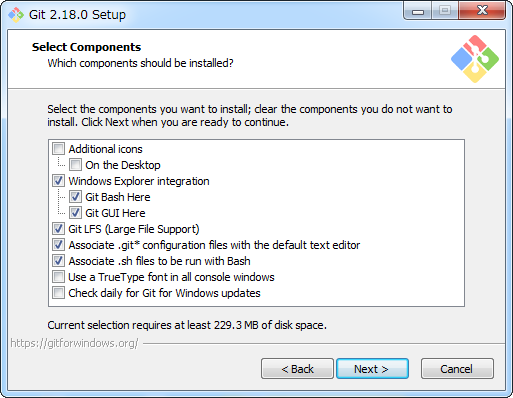Screen dimensions: 513x398
Task: Toggle the Git GUI Here checkbox
Action: pos(75,213)
